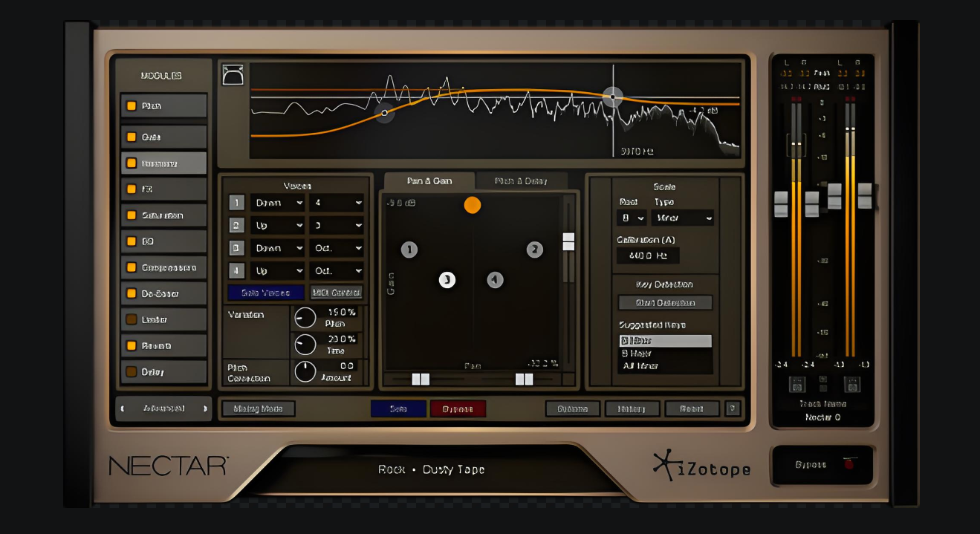Click left arrow beside Advanced view selector
Screen dimensions: 980x534
(123, 408)
